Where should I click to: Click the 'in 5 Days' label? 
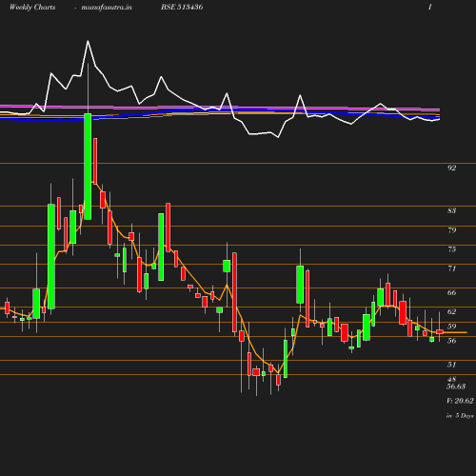(x=460, y=416)
